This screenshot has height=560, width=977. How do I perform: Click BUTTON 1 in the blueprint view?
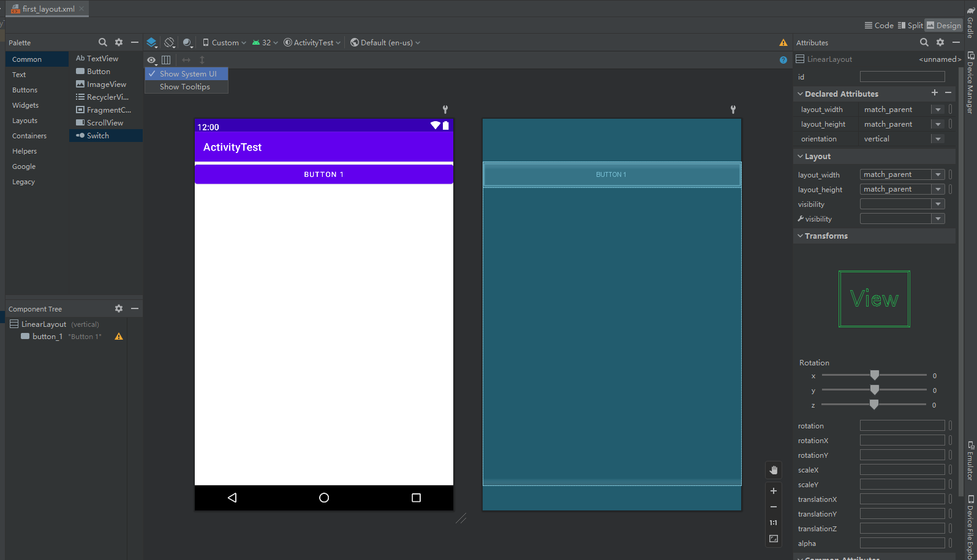tap(612, 174)
